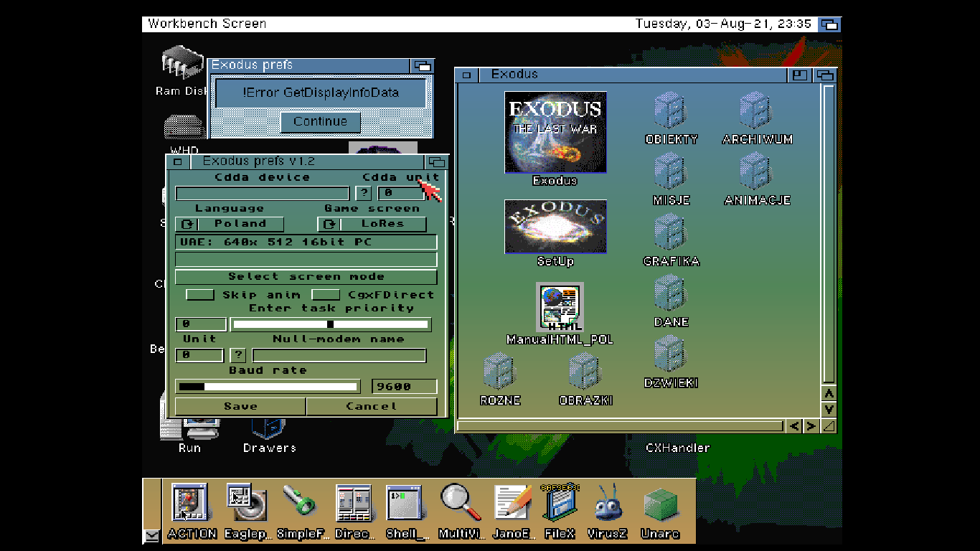Click the ? button beside Null-modem name
The image size is (980, 551).
click(239, 355)
